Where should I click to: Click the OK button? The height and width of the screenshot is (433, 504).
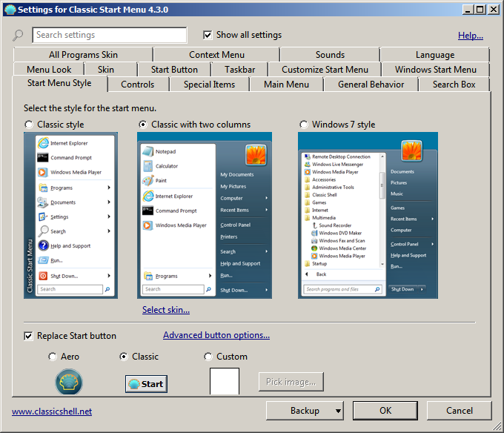(385, 411)
